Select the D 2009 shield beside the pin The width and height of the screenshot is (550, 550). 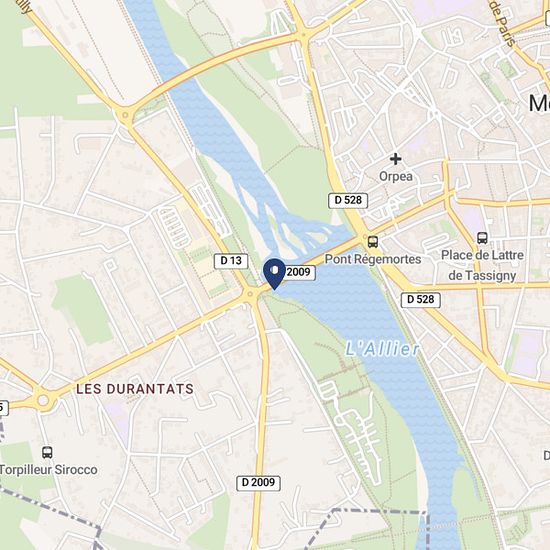300,272
